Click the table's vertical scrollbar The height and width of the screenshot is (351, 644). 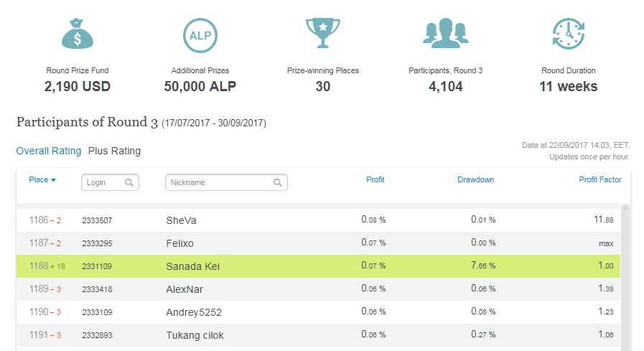pos(625,277)
